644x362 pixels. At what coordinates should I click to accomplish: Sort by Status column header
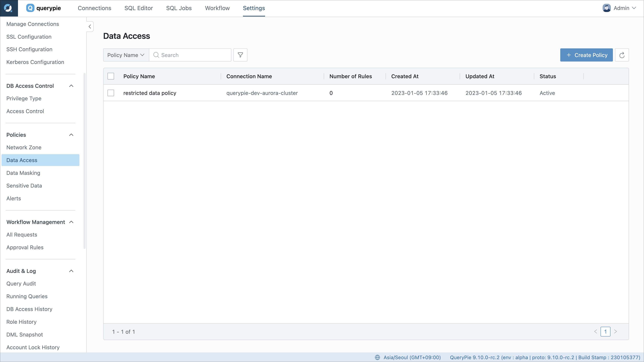(548, 76)
